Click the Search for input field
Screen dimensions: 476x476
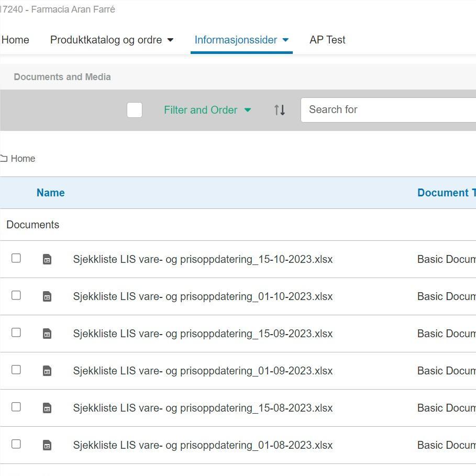(x=388, y=110)
